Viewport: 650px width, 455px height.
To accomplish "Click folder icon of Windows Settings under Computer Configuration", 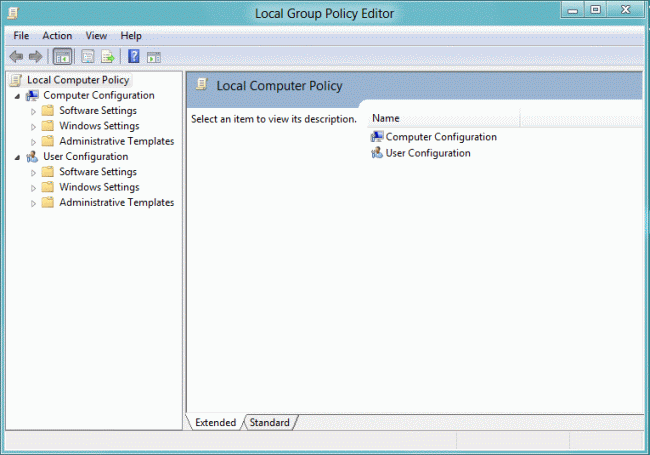I will (x=48, y=126).
